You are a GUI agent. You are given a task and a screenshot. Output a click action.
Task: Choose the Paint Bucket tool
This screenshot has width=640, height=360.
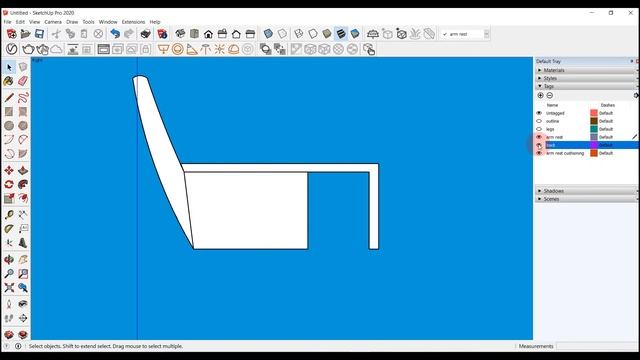(x=9, y=81)
